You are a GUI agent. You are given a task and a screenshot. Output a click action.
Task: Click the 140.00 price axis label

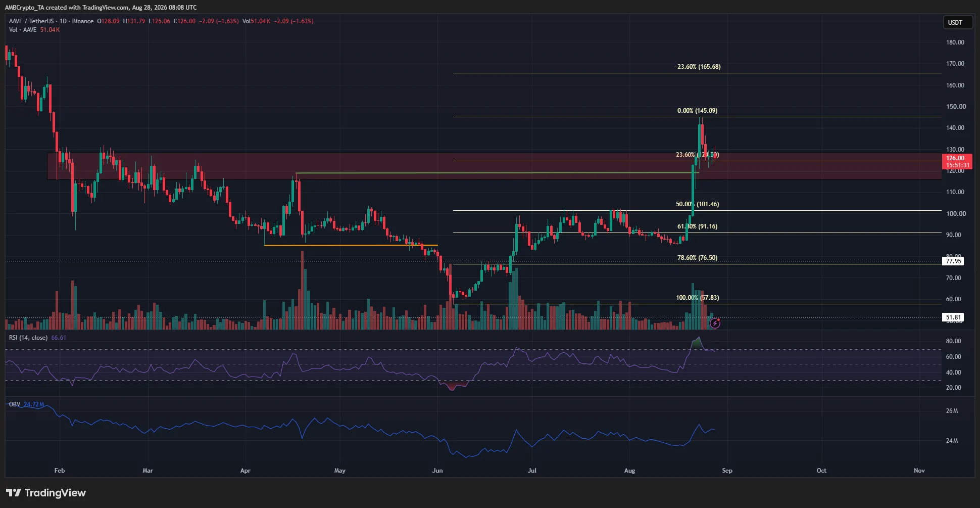pyautogui.click(x=955, y=128)
